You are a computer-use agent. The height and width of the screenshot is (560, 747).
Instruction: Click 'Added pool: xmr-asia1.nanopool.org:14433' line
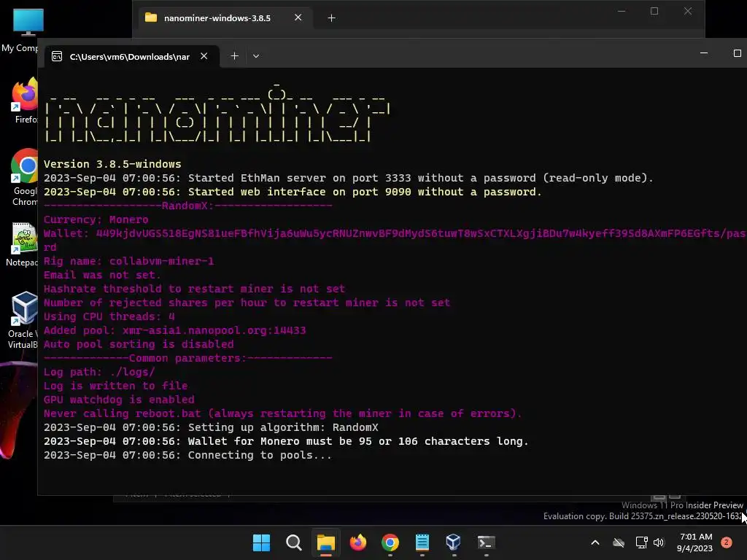click(x=175, y=330)
